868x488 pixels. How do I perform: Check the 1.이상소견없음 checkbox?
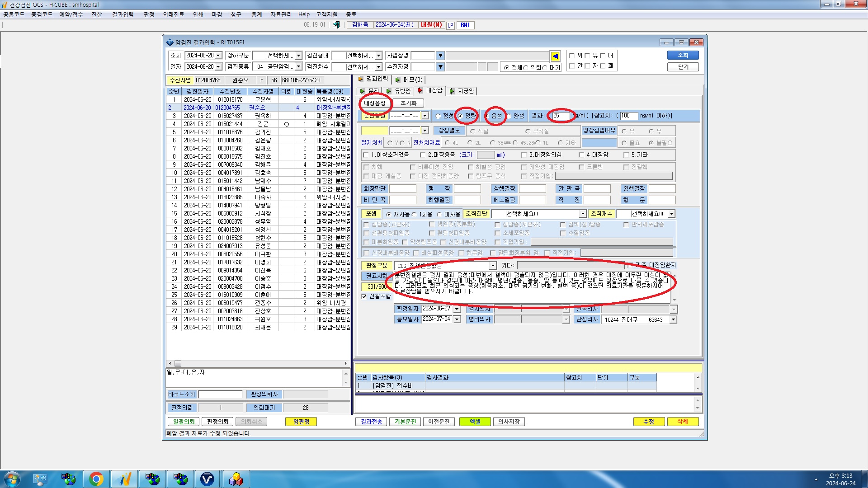tap(366, 155)
